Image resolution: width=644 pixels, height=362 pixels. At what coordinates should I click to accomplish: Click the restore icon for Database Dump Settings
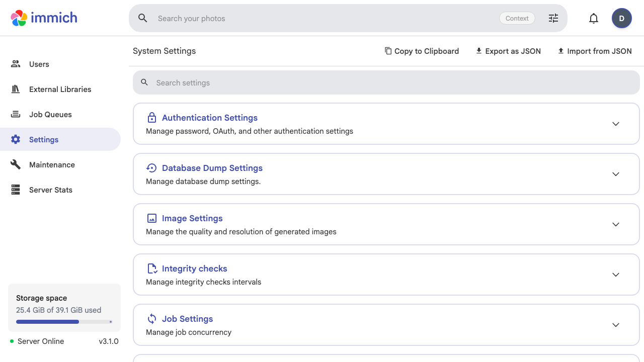tap(151, 168)
